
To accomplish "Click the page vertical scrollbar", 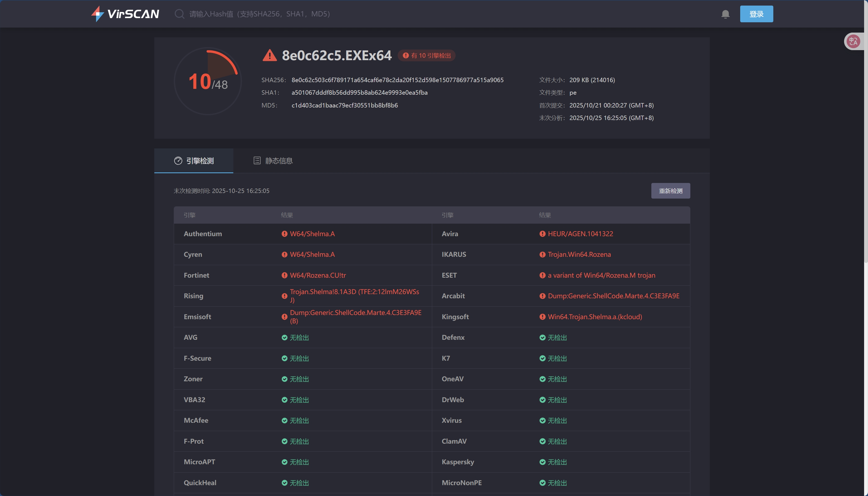I will coord(865,136).
